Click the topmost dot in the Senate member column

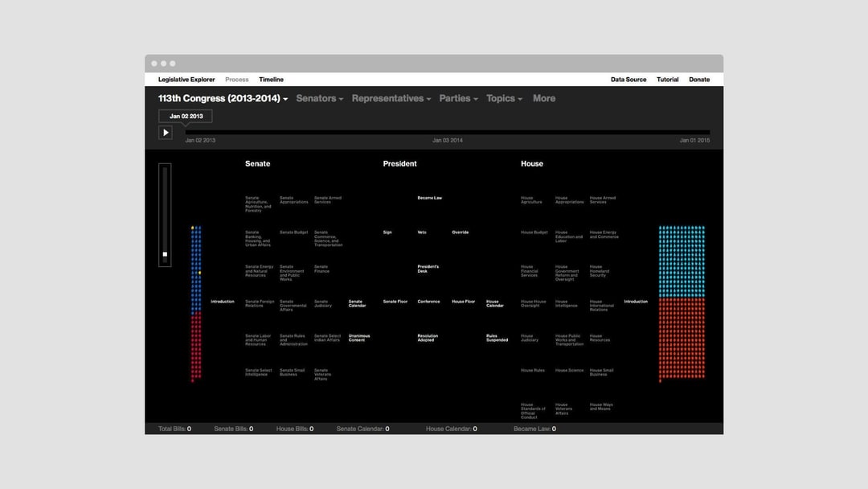tap(193, 228)
